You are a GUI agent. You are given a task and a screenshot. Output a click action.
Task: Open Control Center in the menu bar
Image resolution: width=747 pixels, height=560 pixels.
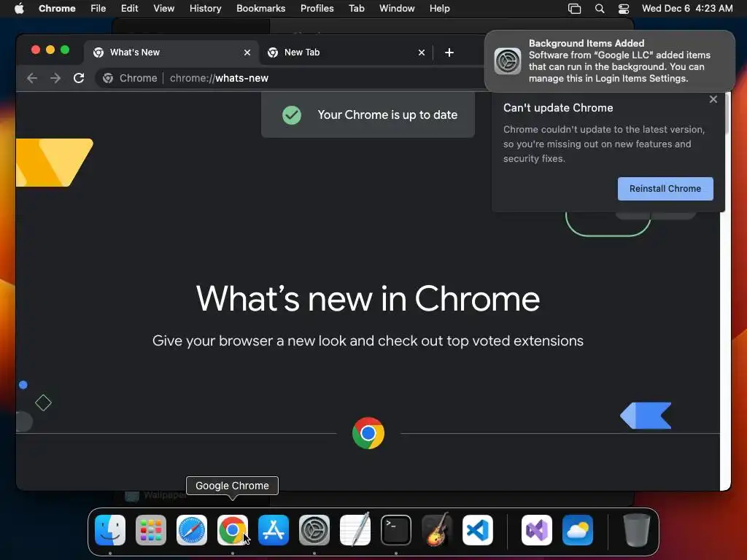624,9
